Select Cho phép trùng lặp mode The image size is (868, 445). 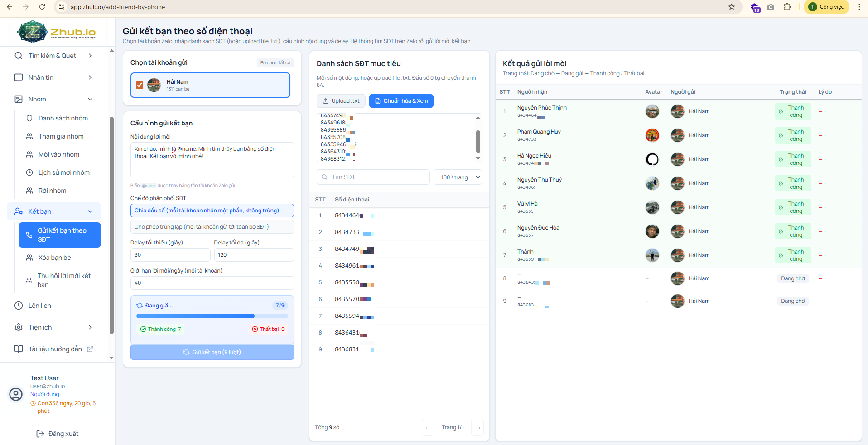(212, 227)
